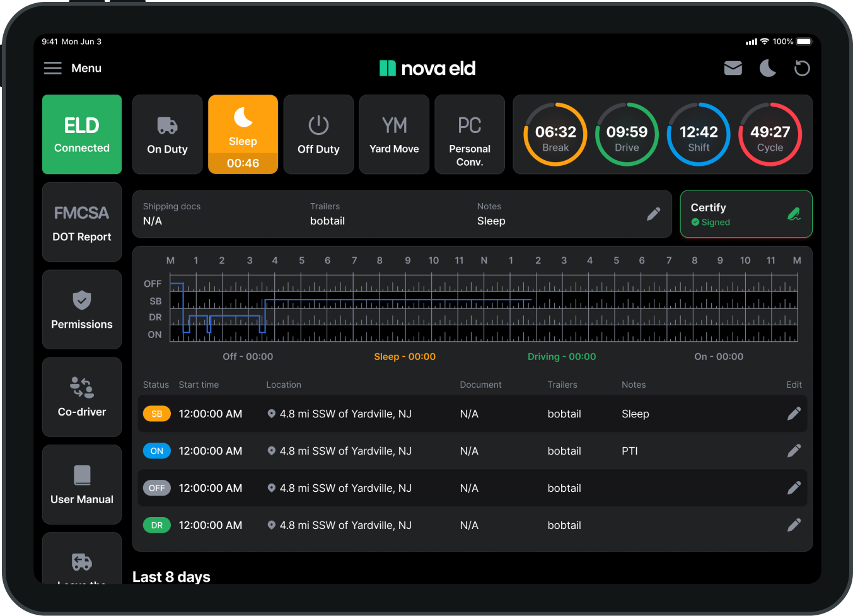Tap the Wi-Fi status icon
The image size is (853, 616).
pos(764,42)
